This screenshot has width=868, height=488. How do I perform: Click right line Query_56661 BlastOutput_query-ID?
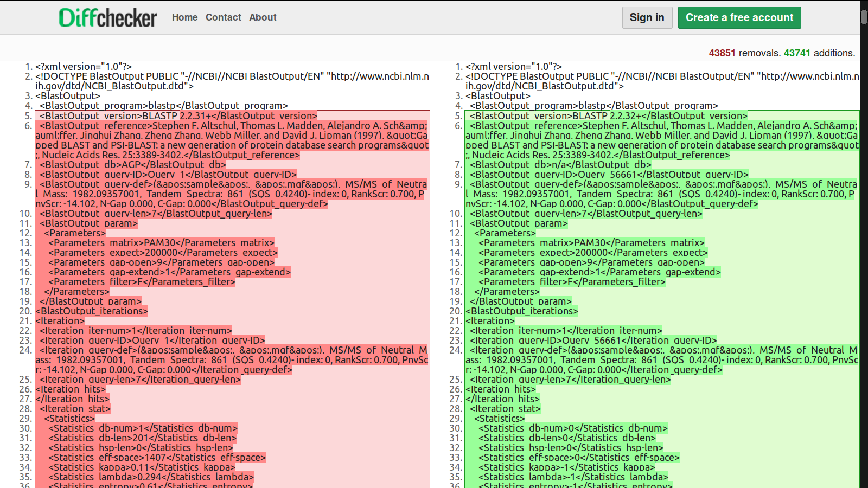[609, 174]
